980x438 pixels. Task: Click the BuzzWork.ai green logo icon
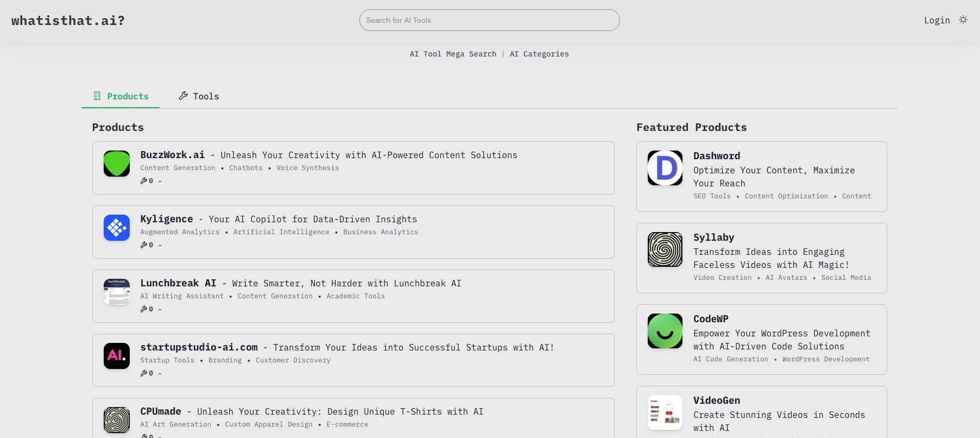point(117,164)
